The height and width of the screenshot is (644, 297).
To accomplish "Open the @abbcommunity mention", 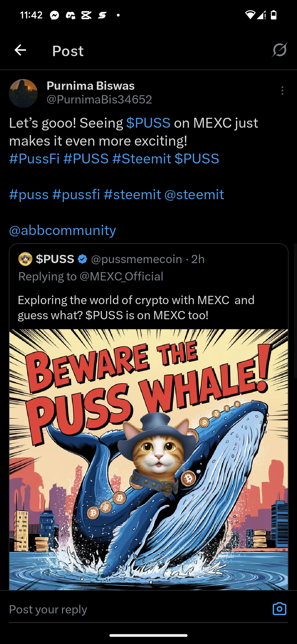I will pos(63,230).
